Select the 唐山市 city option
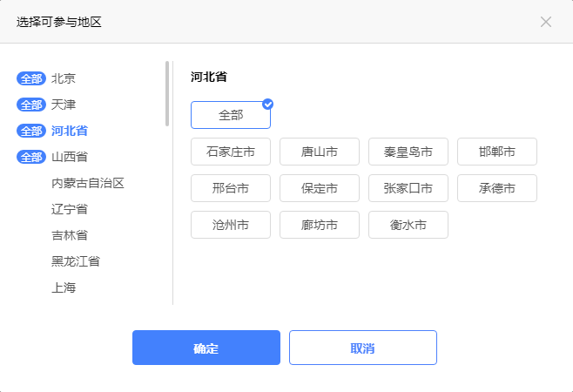 pos(320,152)
